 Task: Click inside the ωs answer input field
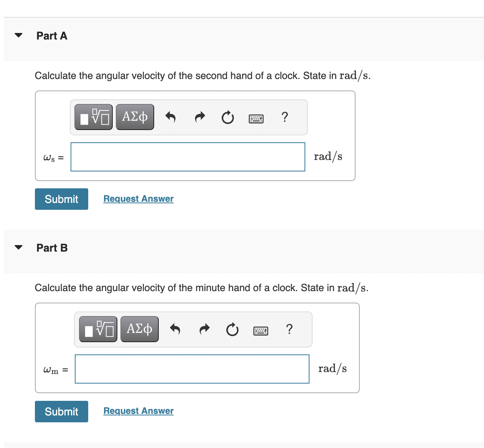point(188,157)
